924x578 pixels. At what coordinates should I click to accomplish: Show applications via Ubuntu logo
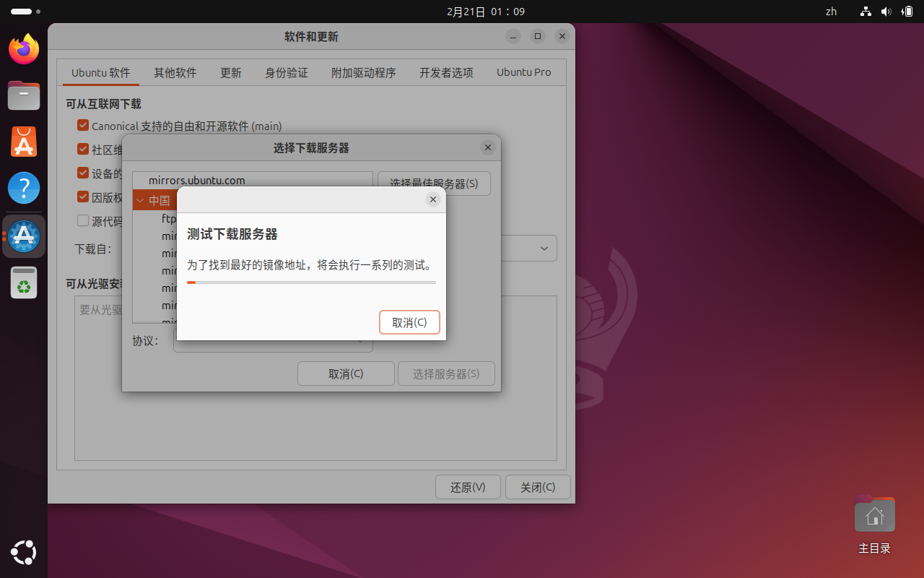click(x=24, y=553)
